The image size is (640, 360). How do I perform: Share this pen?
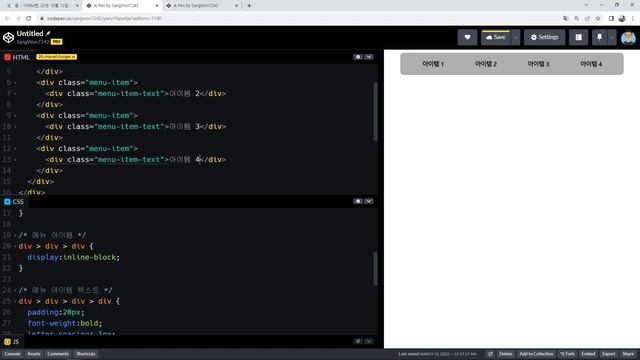point(628,354)
